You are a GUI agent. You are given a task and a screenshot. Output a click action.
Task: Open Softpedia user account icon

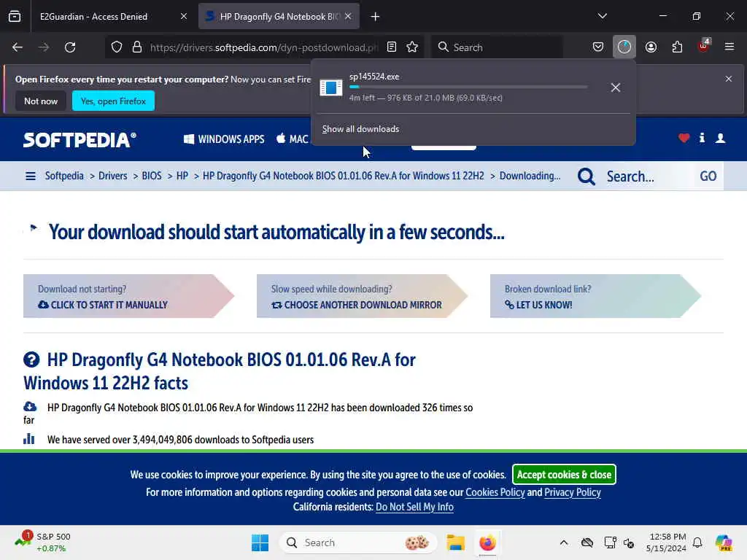click(x=720, y=138)
